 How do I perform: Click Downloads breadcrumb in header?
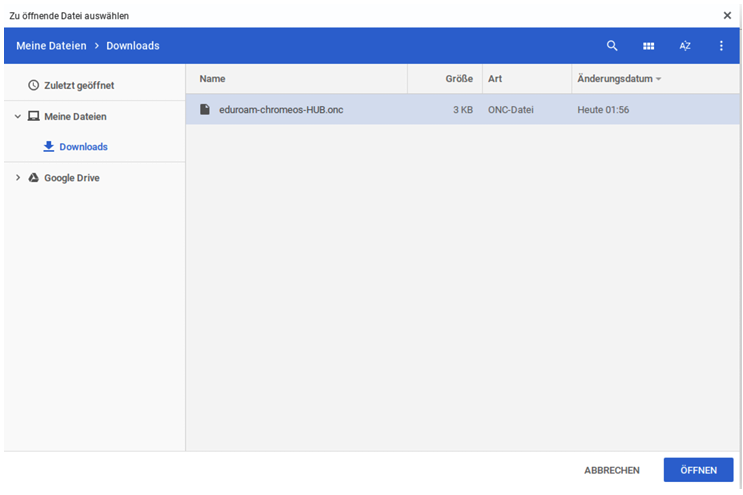click(x=133, y=46)
